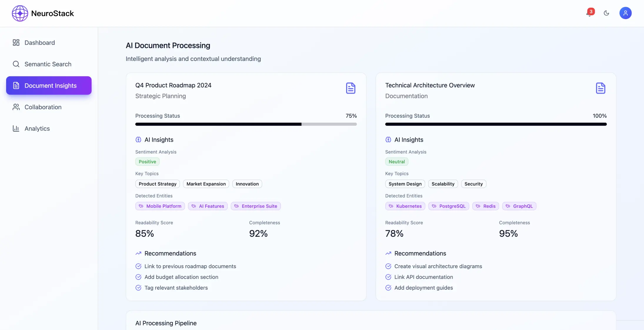Viewport: 644px width, 330px height.
Task: Click the Collaboration people icon
Action: coord(16,107)
